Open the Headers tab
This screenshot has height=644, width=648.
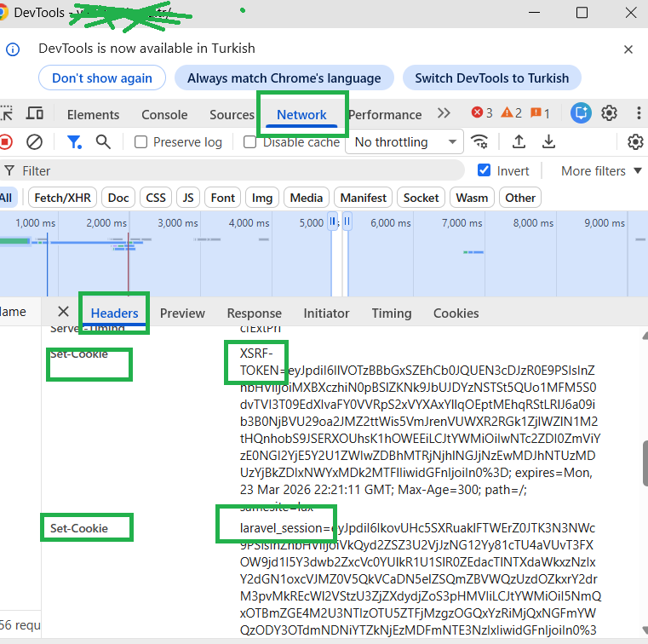click(114, 313)
